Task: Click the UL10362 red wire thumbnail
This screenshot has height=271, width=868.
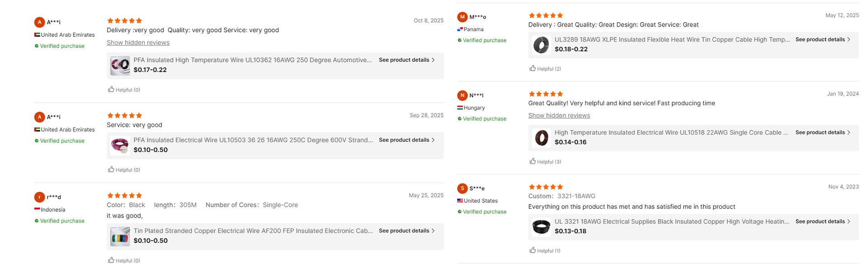Action: (120, 65)
